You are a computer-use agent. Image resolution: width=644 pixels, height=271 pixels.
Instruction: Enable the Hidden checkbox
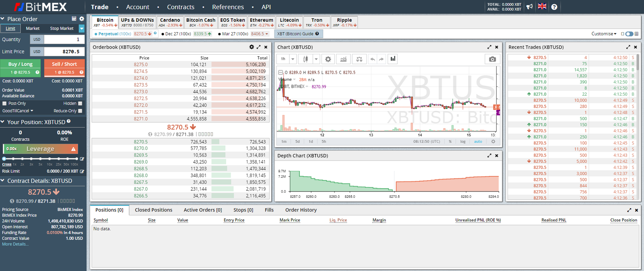[x=80, y=103]
